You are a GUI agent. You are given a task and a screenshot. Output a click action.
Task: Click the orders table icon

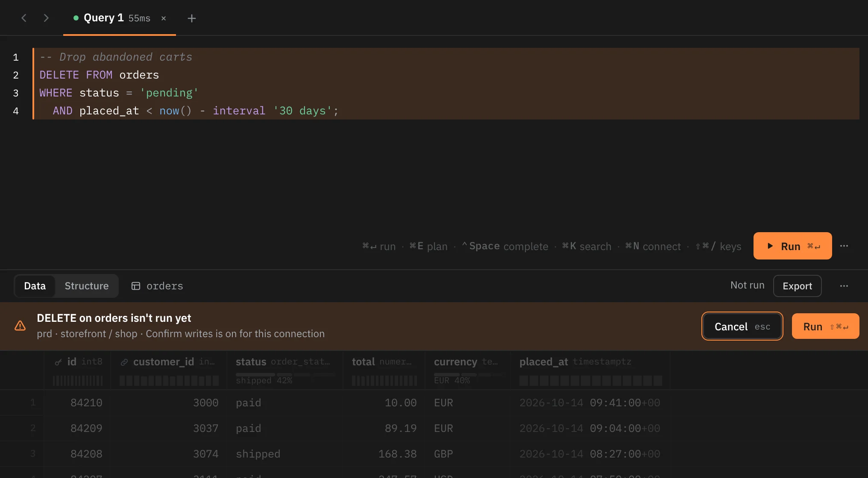(136, 286)
